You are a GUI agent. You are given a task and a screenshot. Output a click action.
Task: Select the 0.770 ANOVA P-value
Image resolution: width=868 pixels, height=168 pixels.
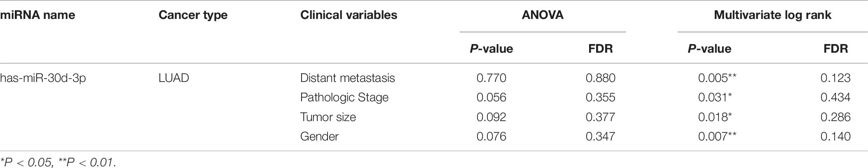click(491, 78)
